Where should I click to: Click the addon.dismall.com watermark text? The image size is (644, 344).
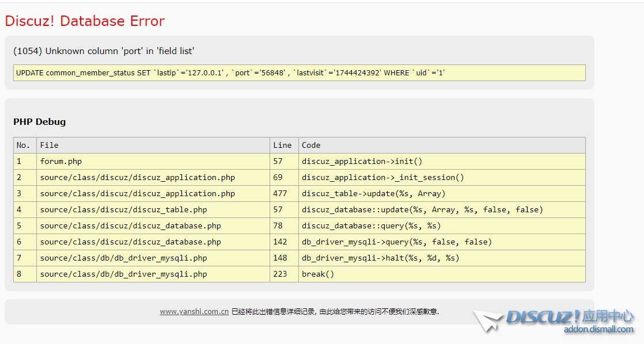[x=598, y=330]
